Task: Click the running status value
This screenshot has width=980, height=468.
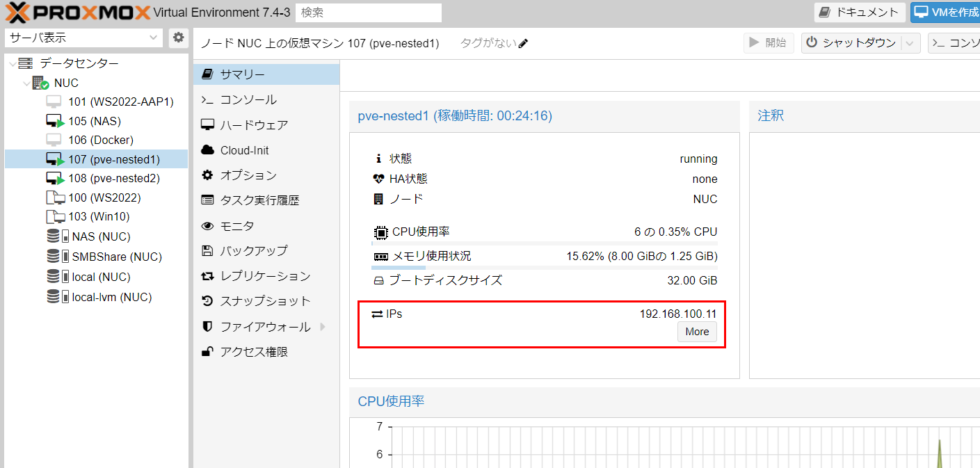Action: (698, 159)
